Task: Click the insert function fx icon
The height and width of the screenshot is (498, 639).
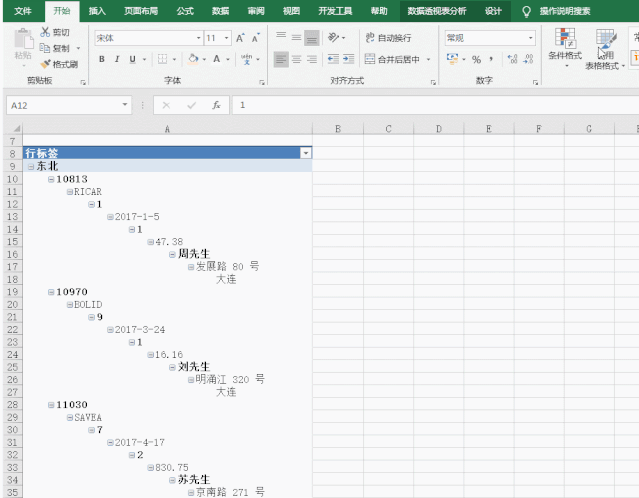Action: 216,105
